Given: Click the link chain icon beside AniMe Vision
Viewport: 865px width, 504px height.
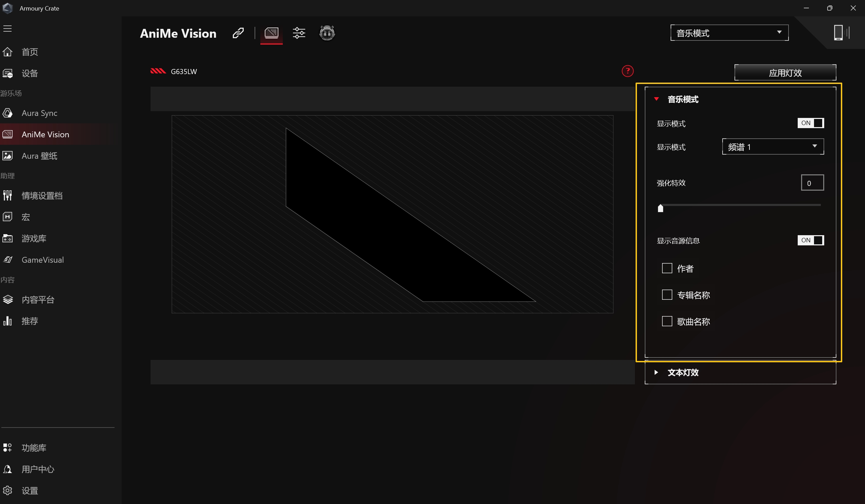Looking at the screenshot, I should pyautogui.click(x=238, y=33).
